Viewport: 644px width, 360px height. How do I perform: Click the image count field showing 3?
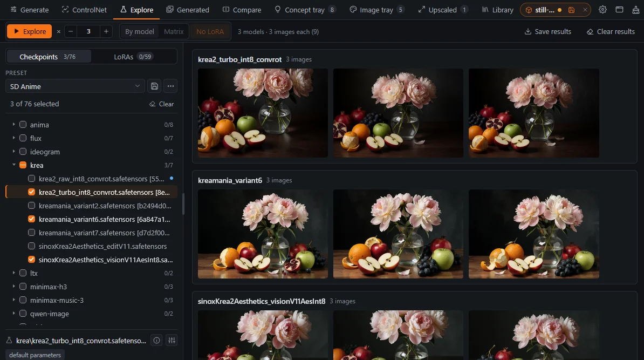click(88, 31)
